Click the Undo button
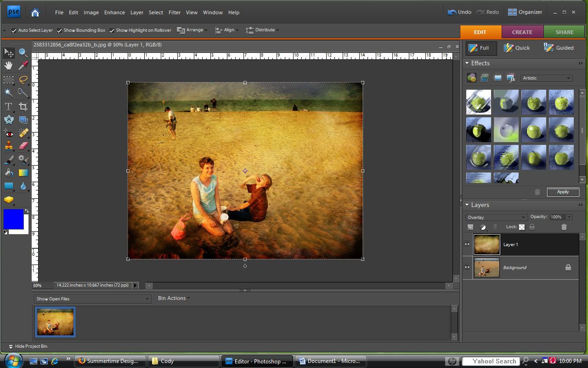 pyautogui.click(x=459, y=12)
